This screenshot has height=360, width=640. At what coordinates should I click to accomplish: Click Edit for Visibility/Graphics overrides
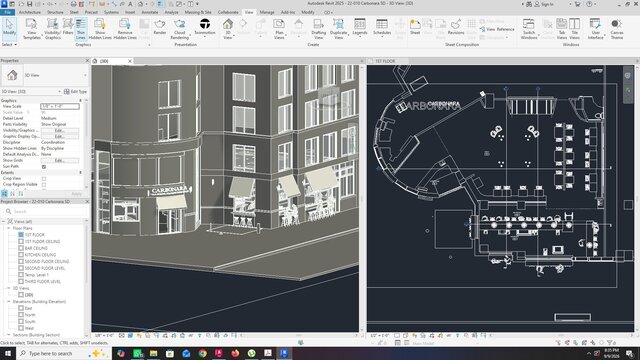pos(60,130)
